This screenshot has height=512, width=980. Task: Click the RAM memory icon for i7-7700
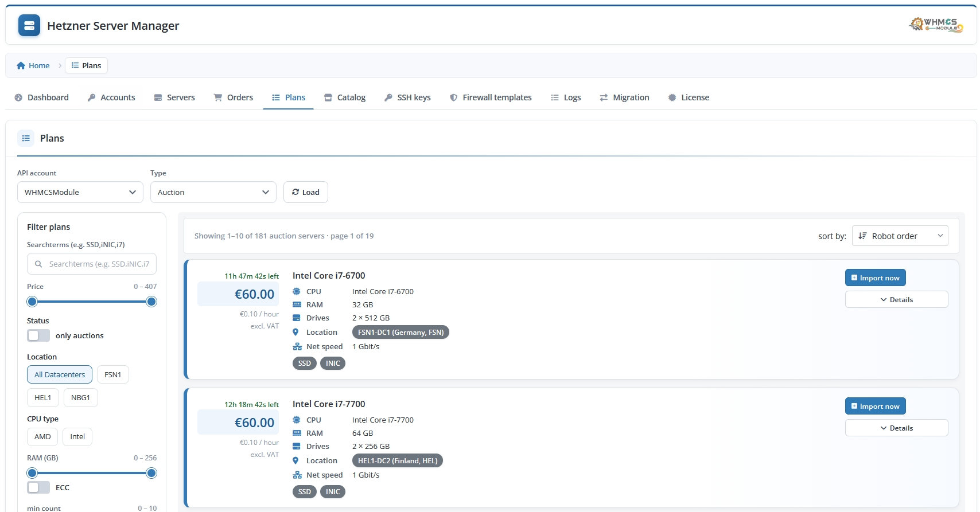pyautogui.click(x=297, y=433)
